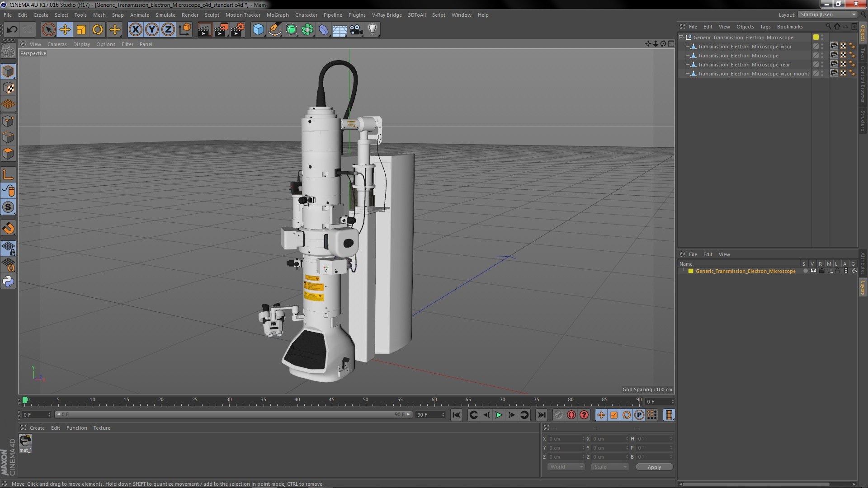Select Transmission_Electron_Microscope_visor_mount object

coord(753,74)
